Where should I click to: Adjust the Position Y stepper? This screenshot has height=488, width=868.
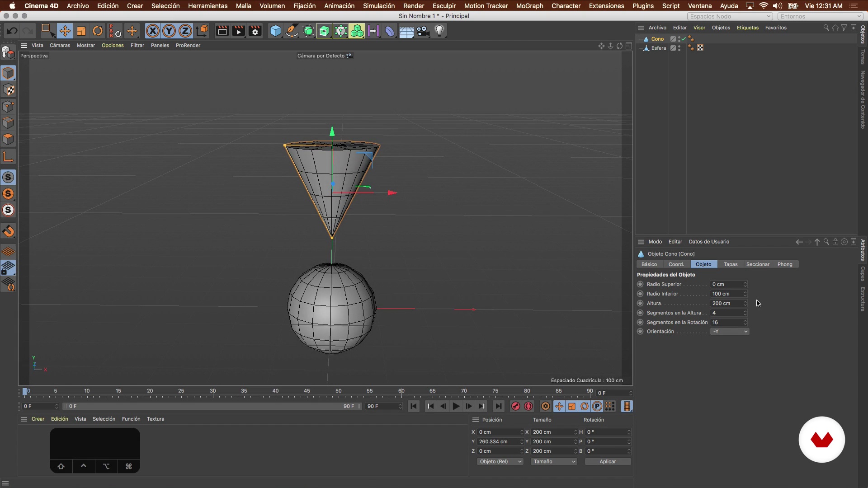pyautogui.click(x=522, y=441)
